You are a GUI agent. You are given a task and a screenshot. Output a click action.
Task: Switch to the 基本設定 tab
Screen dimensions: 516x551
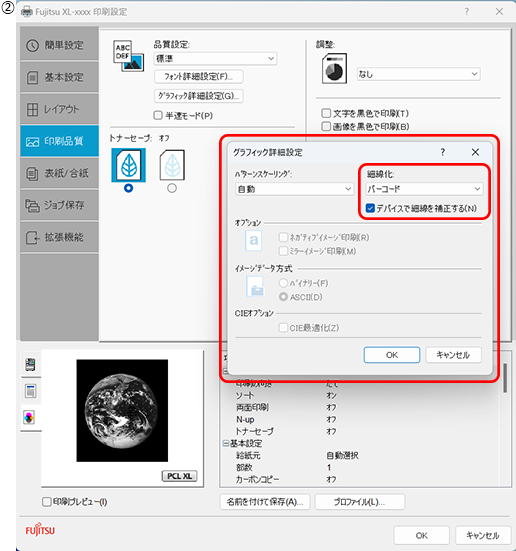pyautogui.click(x=59, y=77)
